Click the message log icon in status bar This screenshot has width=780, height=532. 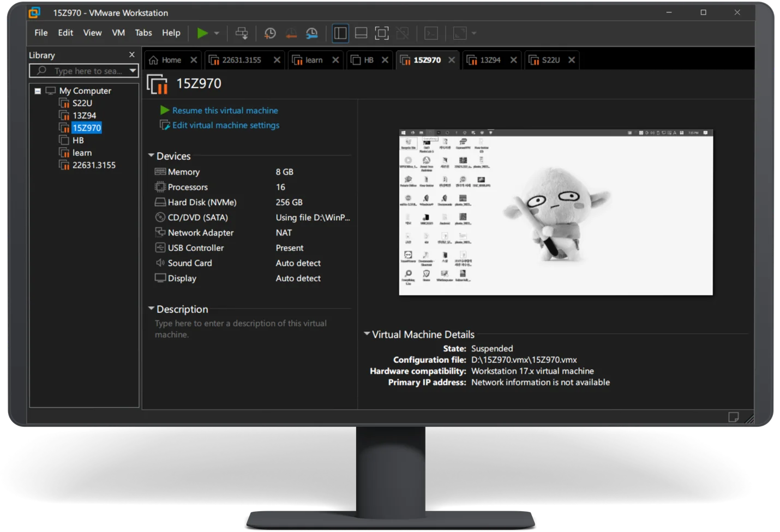pyautogui.click(x=734, y=417)
